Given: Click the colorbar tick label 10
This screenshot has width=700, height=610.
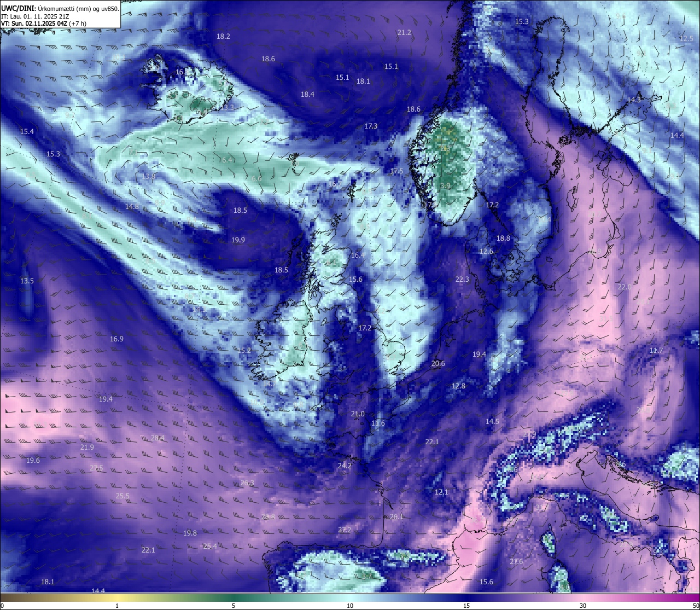Looking at the screenshot, I should [350, 606].
